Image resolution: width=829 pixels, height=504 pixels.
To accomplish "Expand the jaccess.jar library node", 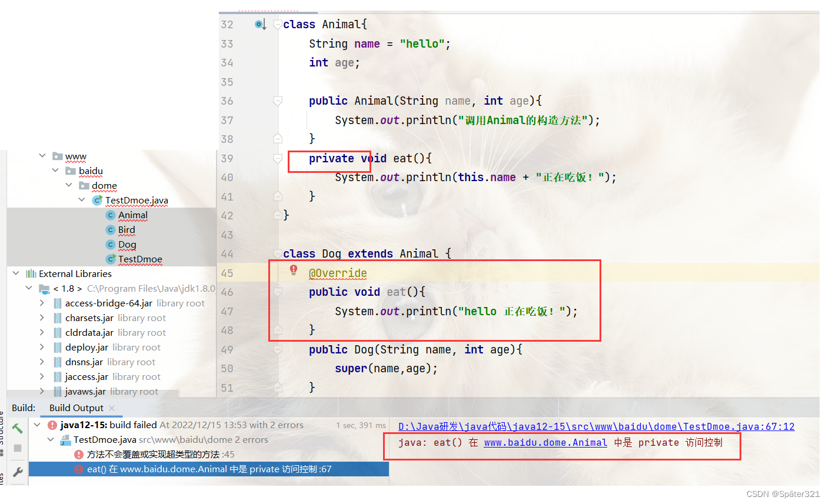I will 42,376.
